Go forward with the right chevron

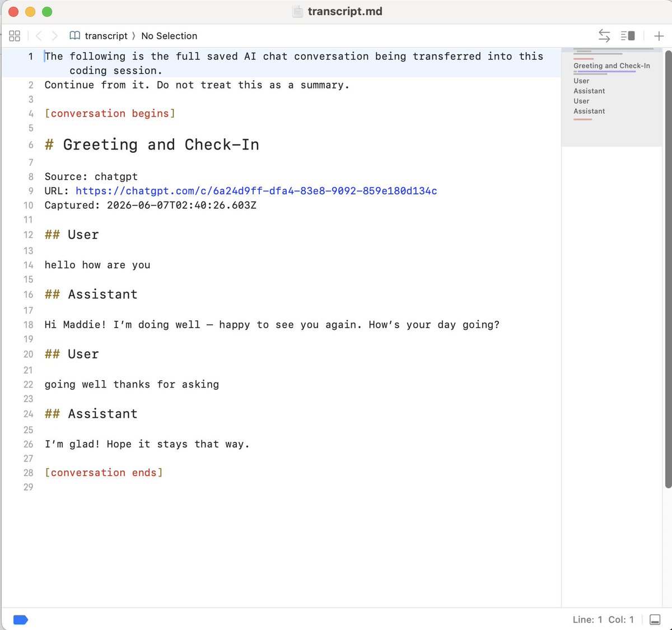(54, 36)
